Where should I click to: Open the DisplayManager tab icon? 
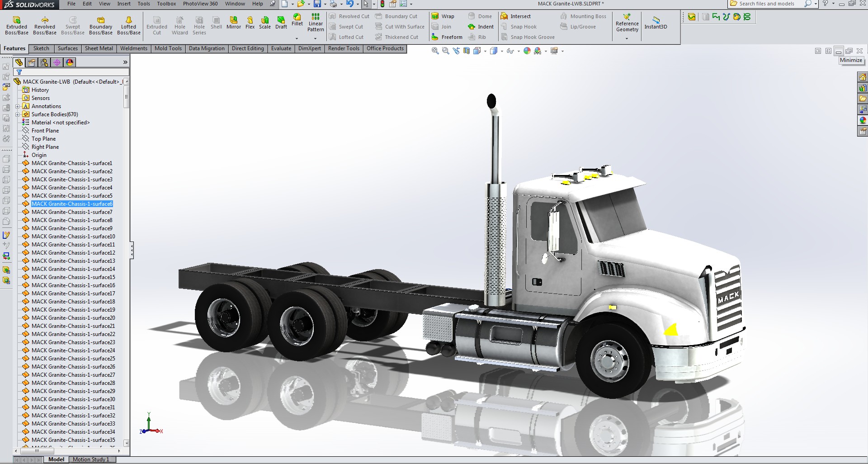coord(70,62)
